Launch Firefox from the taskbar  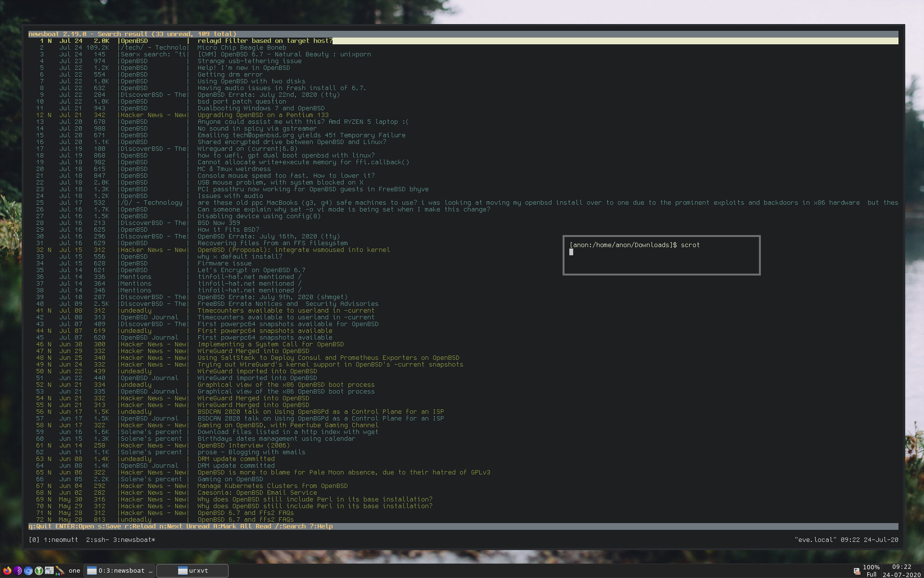pyautogui.click(x=7, y=571)
